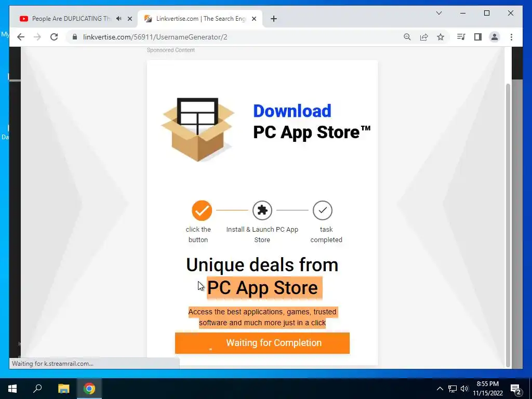Mute the YouTube tab audio icon
The height and width of the screenshot is (399, 532).
[119, 19]
